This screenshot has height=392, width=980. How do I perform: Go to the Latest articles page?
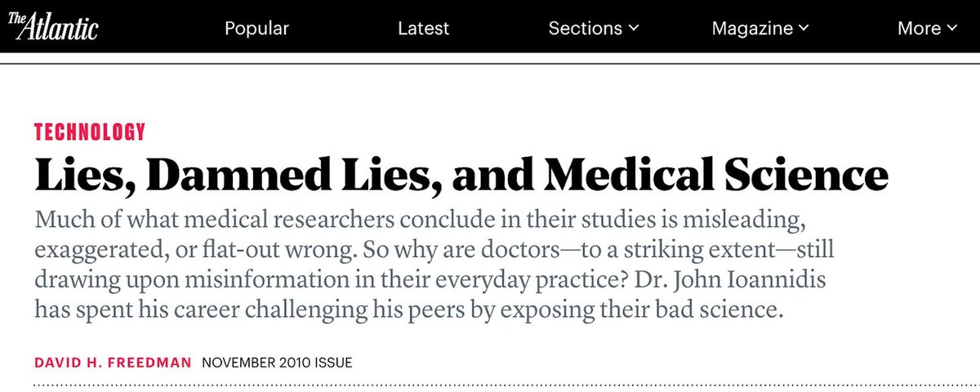(423, 29)
